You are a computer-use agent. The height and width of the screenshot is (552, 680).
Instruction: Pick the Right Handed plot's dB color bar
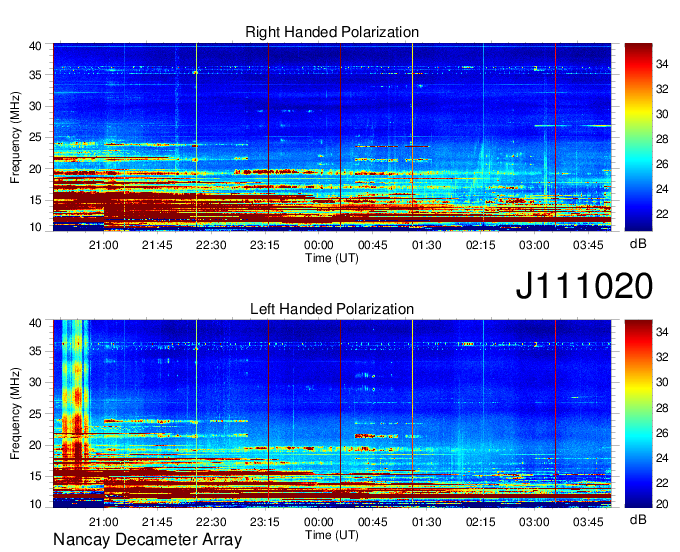pos(638,137)
